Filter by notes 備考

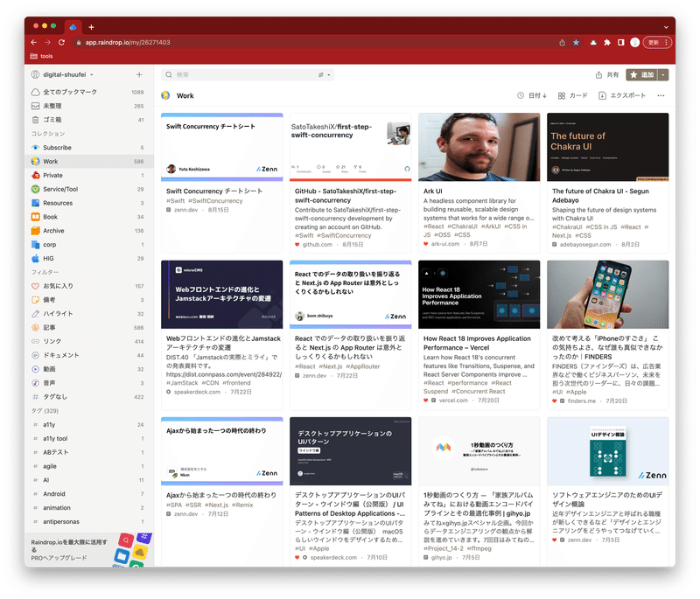pos(89,300)
